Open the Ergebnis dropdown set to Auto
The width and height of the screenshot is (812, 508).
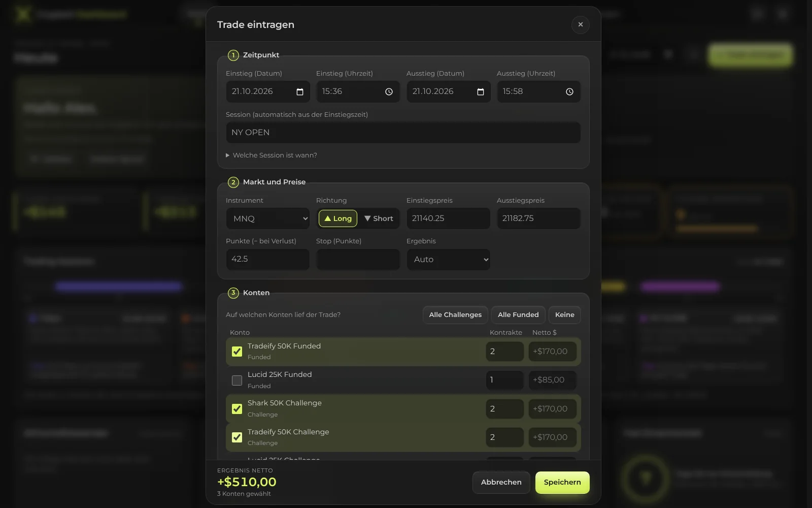[448, 259]
